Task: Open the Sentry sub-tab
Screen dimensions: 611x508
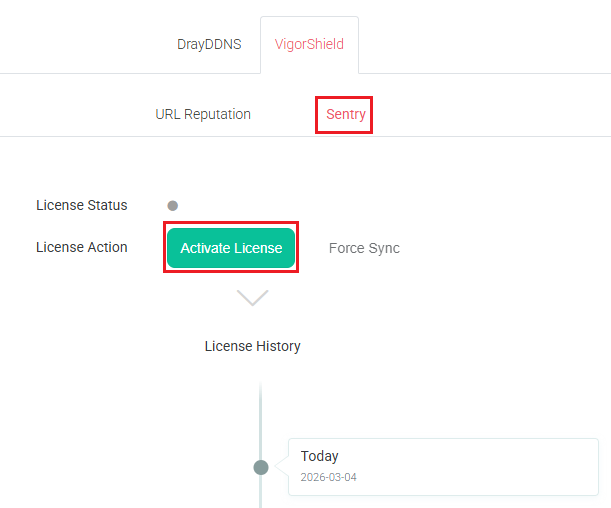Action: tap(345, 114)
